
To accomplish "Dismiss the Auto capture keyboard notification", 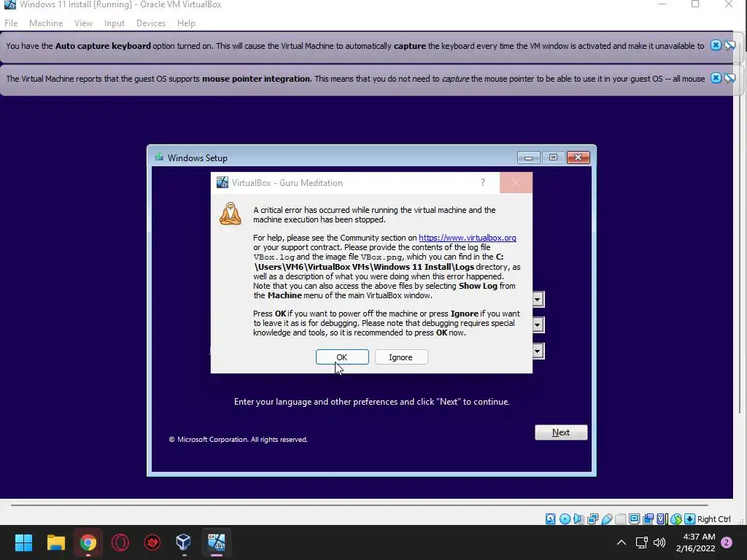I will click(716, 45).
